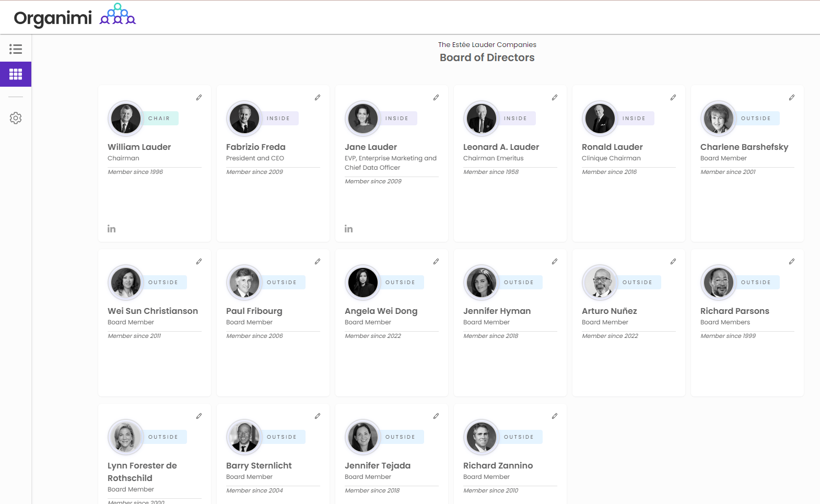The image size is (820, 504).
Task: Open William Lauder's LinkedIn icon
Action: [x=112, y=229]
